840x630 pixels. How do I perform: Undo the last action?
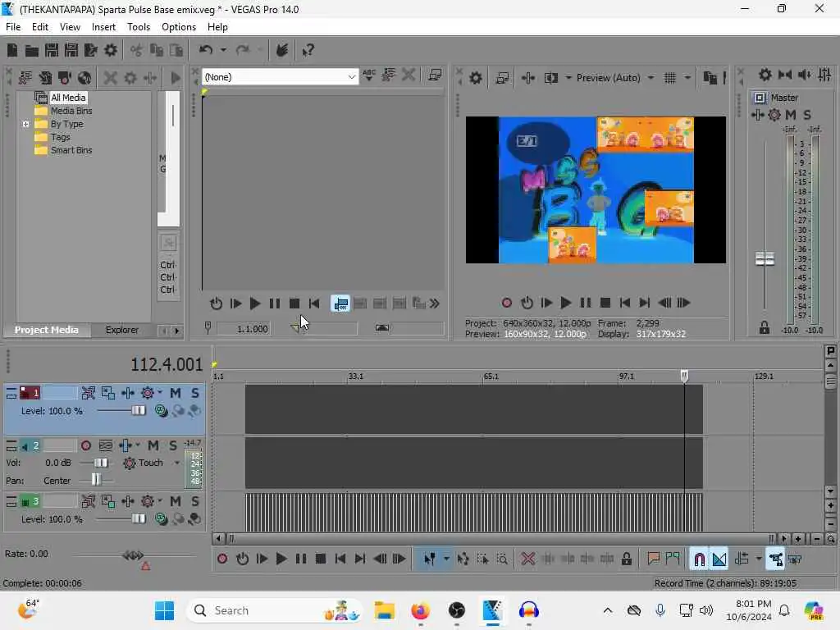205,50
